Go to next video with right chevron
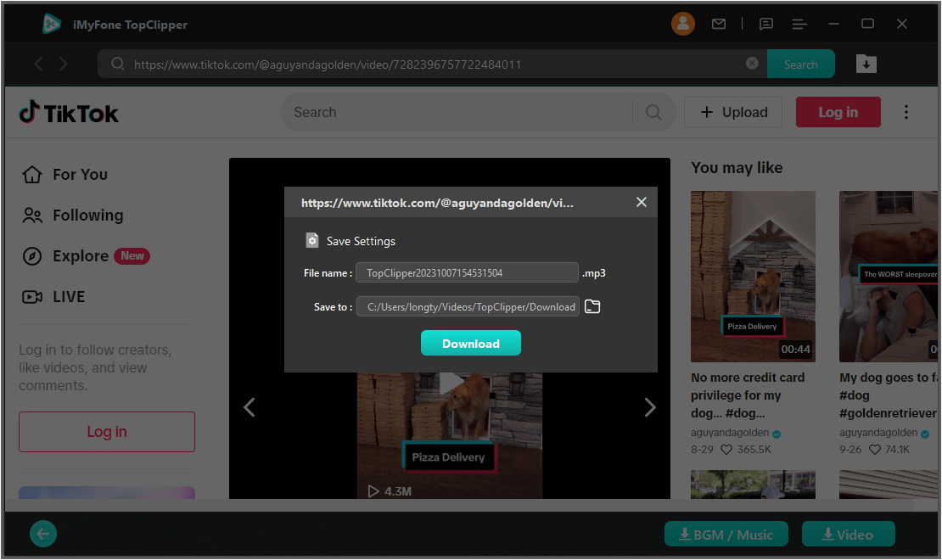942x560 pixels. click(649, 406)
